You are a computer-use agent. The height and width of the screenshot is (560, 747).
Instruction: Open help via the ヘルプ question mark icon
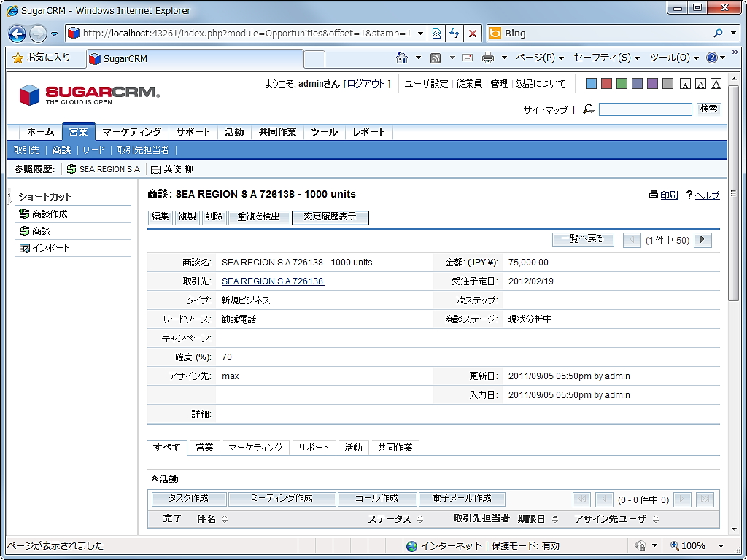tap(689, 195)
